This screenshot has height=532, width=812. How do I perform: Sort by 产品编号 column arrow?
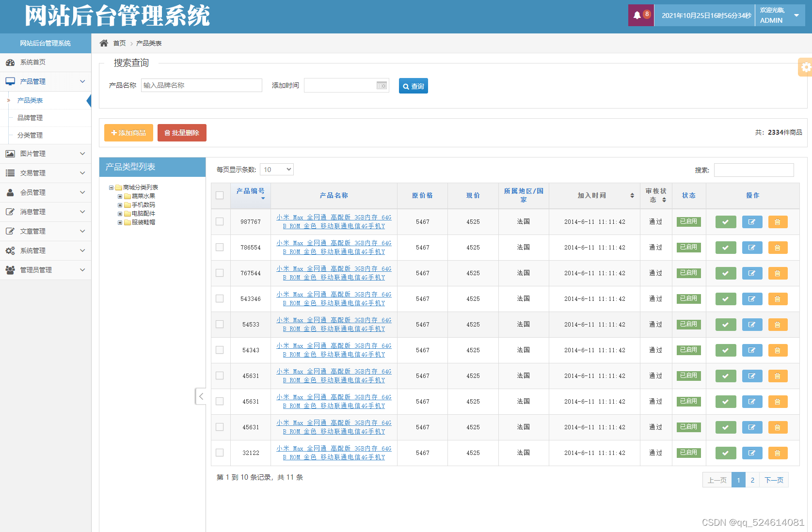[x=263, y=198]
